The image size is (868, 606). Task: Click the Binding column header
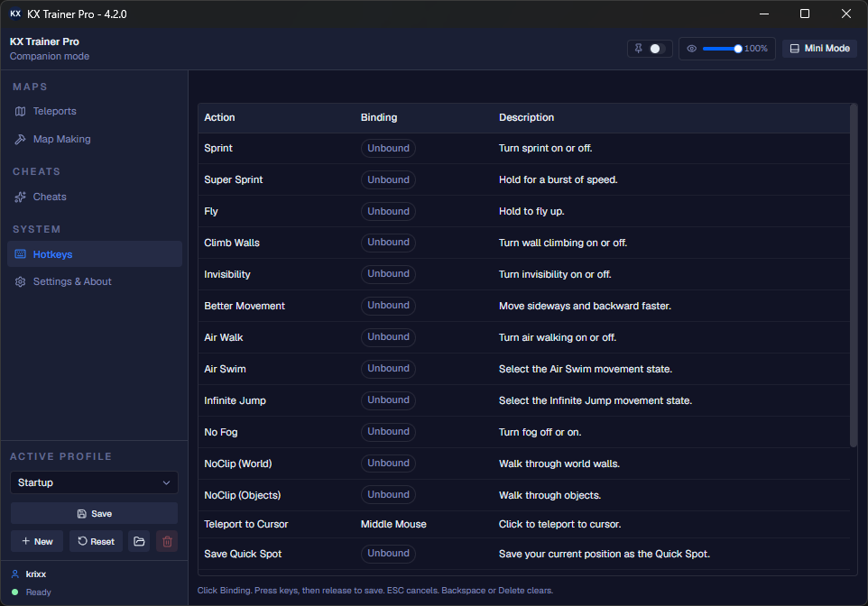click(379, 117)
